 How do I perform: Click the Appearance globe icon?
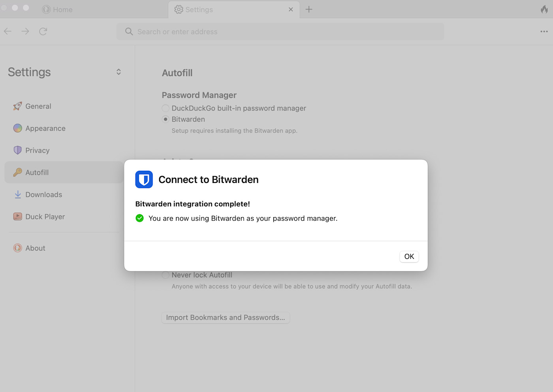click(17, 128)
